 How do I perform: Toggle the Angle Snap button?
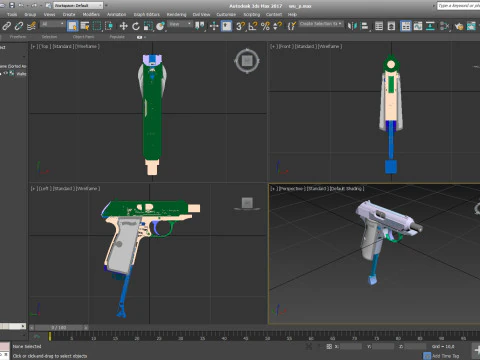253,26
